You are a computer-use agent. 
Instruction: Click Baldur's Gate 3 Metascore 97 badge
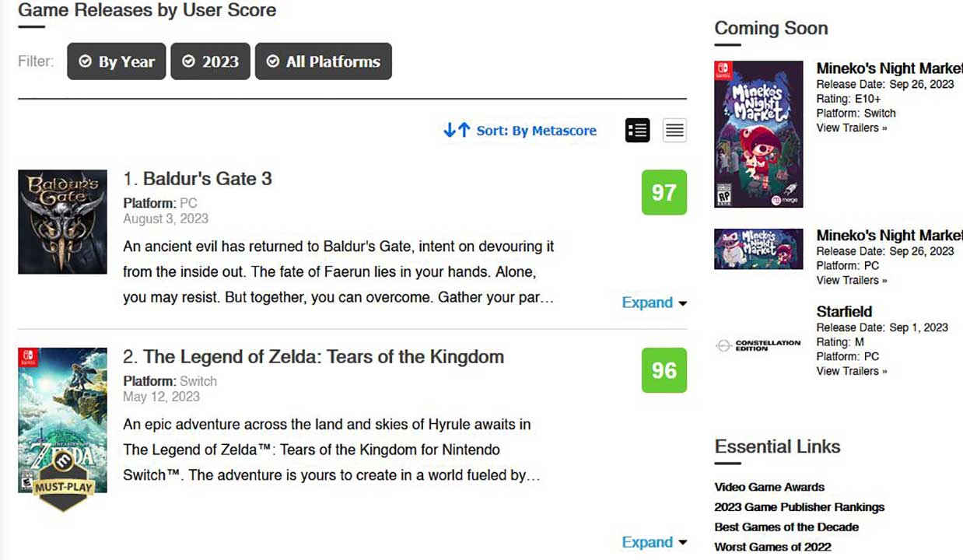(x=664, y=192)
